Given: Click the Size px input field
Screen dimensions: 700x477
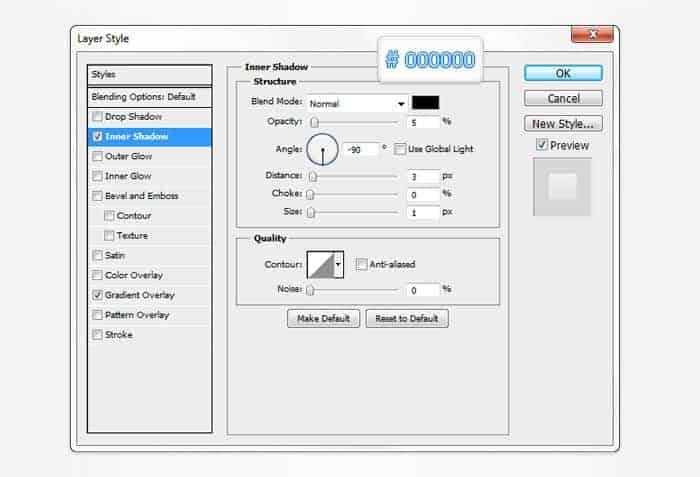Looking at the screenshot, I should (423, 213).
